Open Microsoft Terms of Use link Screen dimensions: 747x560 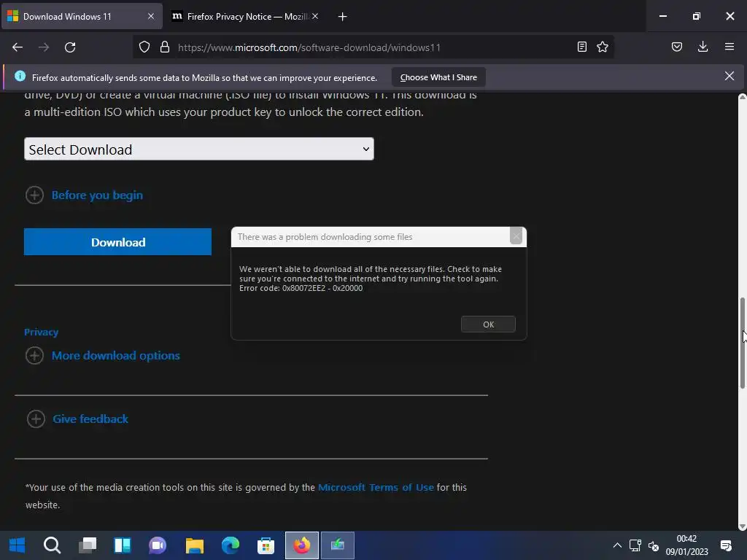coord(376,487)
